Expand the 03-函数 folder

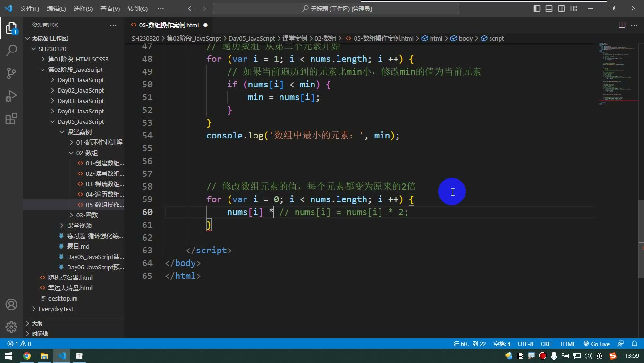74,215
